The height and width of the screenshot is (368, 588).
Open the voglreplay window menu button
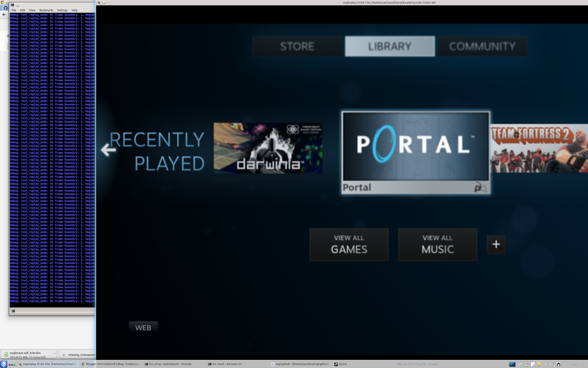(x=104, y=3)
